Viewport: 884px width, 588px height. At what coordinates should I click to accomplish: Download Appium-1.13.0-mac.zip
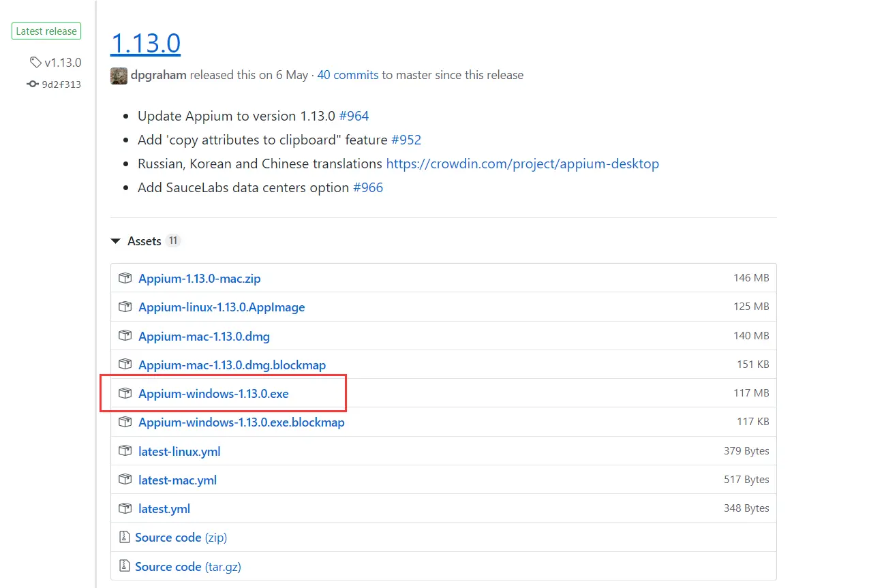(x=200, y=278)
